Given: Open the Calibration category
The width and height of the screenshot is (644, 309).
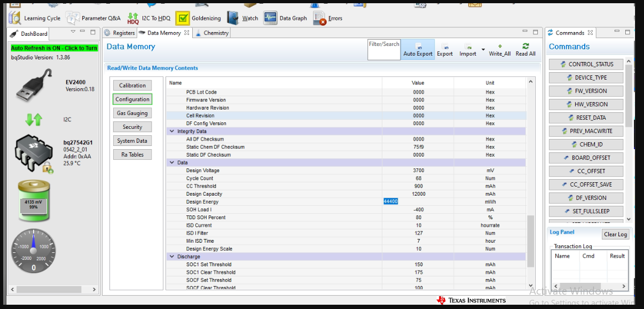Looking at the screenshot, I should click(132, 86).
